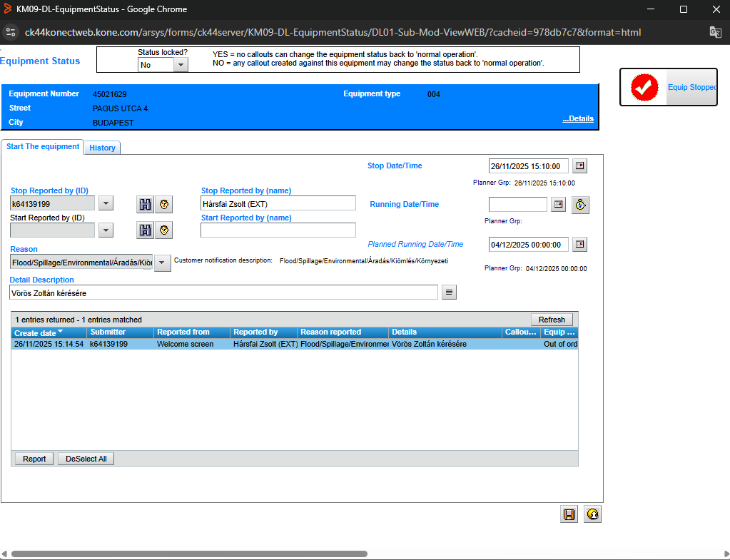This screenshot has height=560, width=730.
Task: Select the Start The equipment tab
Action: tap(43, 147)
